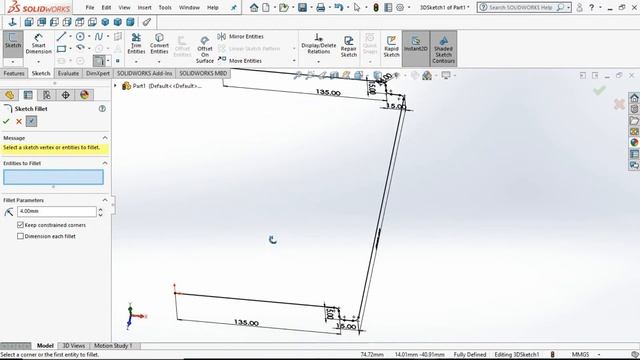
Task: Collapse the Fillet Parameters section
Action: [x=105, y=200]
